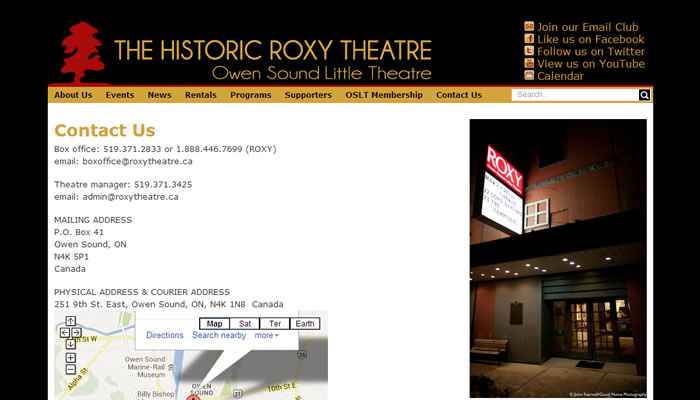Pan map right with arrow control

click(76, 333)
